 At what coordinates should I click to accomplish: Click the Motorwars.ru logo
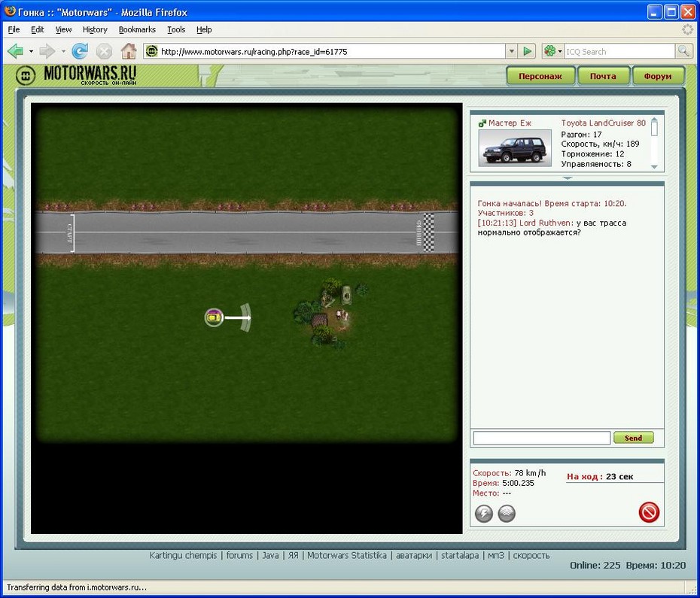(76, 75)
